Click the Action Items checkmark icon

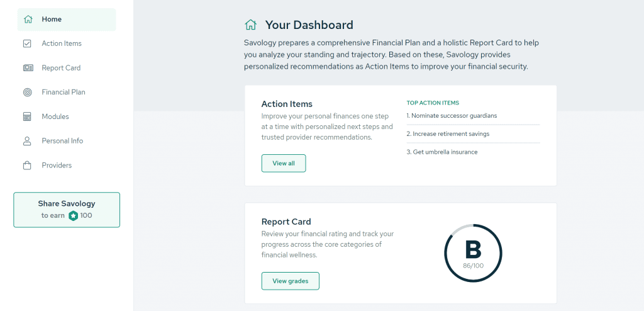(27, 43)
